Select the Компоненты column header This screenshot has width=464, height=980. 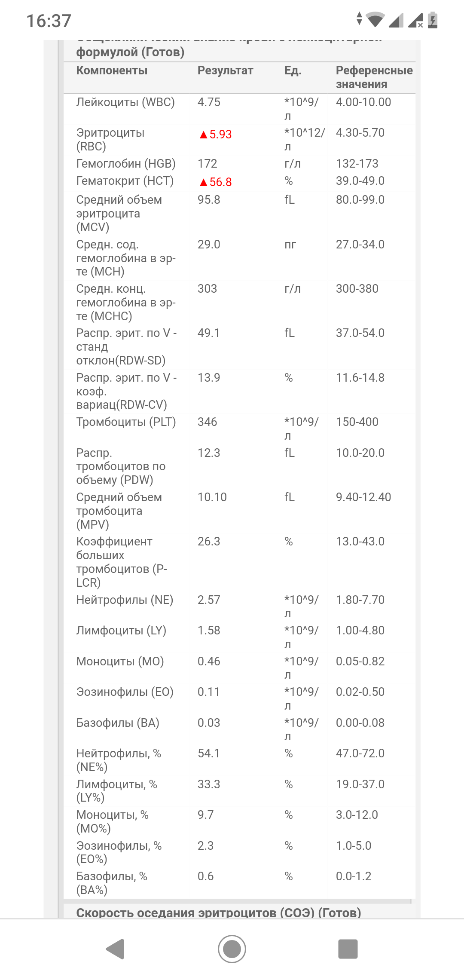112,70
